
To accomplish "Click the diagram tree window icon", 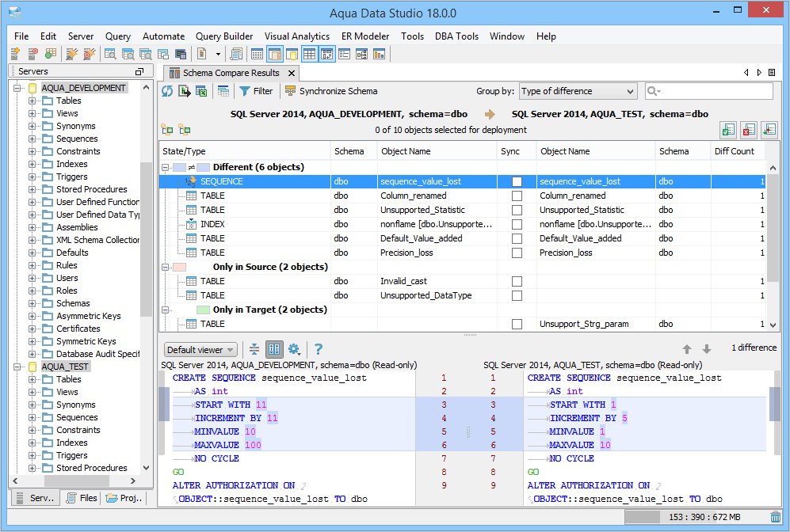I will pos(362,54).
